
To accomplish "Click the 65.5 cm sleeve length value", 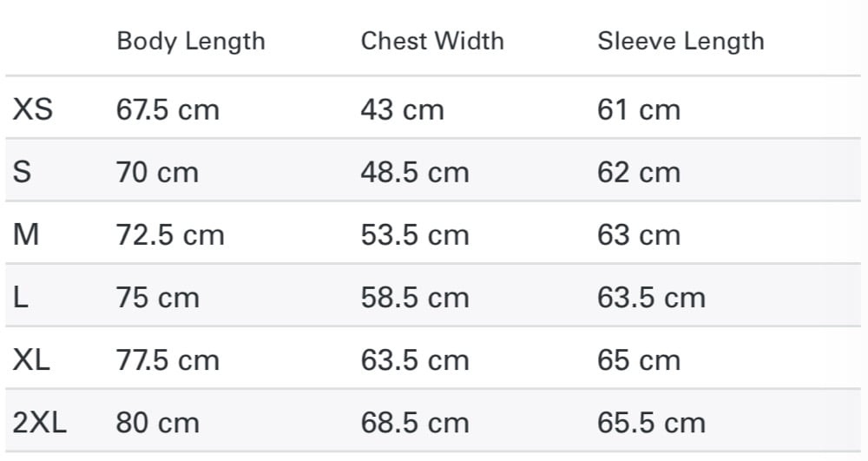I will pyautogui.click(x=652, y=424).
